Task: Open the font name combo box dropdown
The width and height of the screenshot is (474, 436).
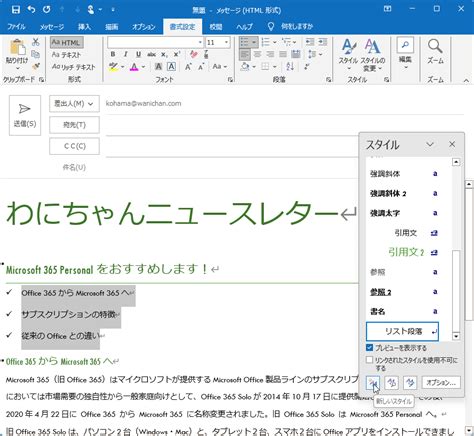Action: pos(200,42)
